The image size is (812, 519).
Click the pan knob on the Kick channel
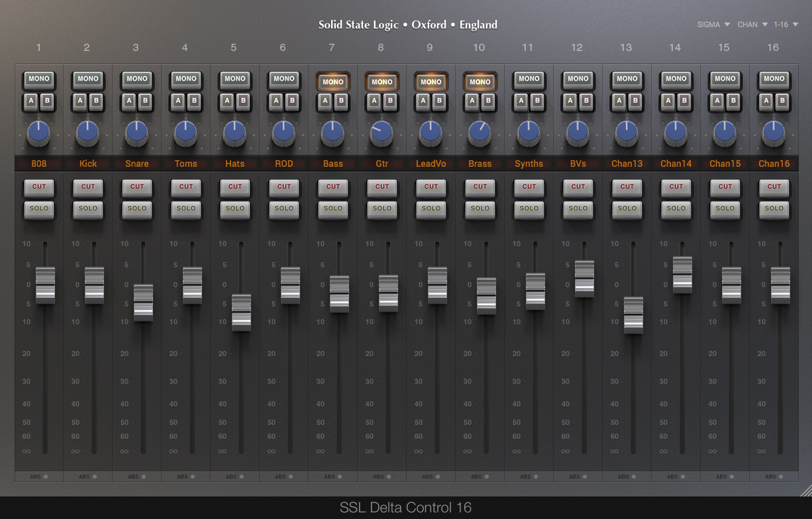click(x=87, y=132)
